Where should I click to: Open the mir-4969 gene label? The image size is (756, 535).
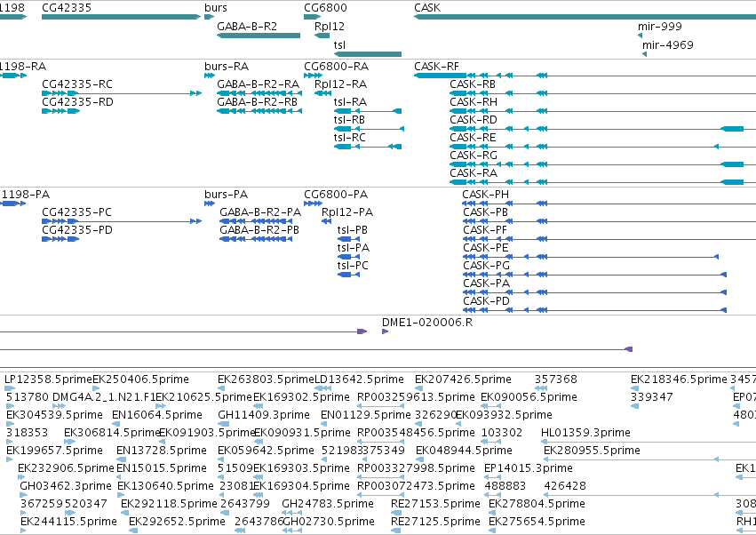click(x=668, y=44)
